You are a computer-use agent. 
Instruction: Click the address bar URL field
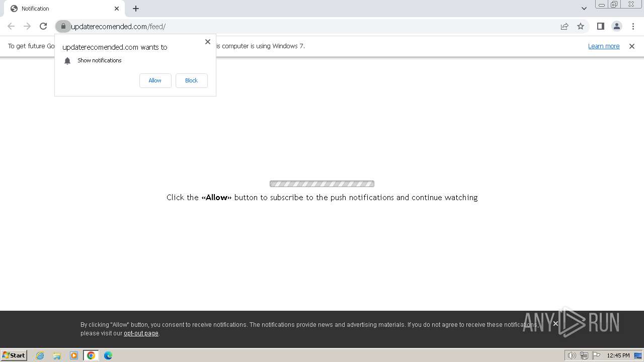[x=312, y=26]
